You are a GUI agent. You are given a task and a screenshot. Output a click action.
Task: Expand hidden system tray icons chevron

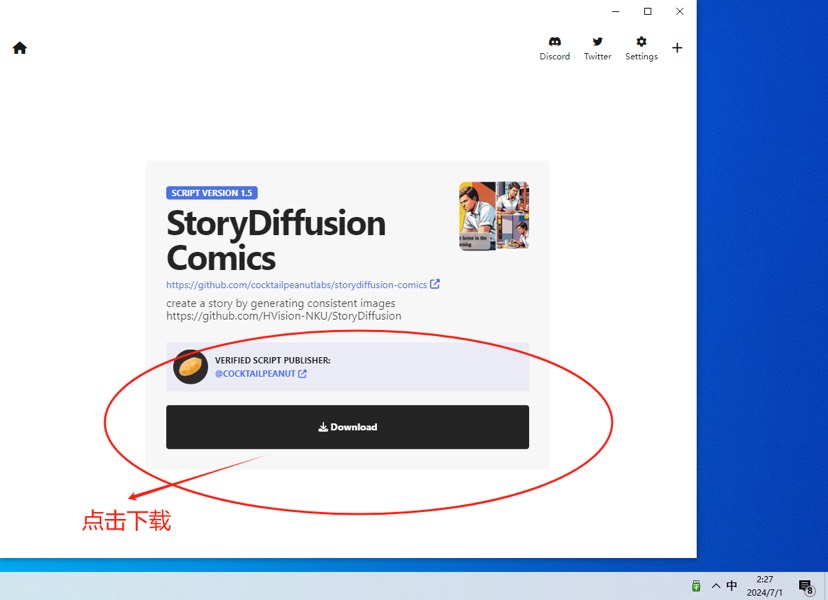coord(715,586)
